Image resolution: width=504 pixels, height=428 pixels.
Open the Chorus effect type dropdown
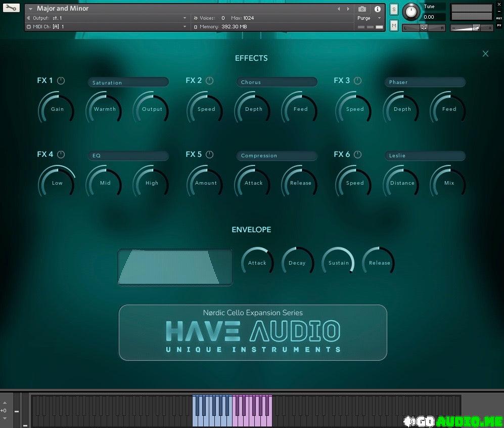[277, 82]
